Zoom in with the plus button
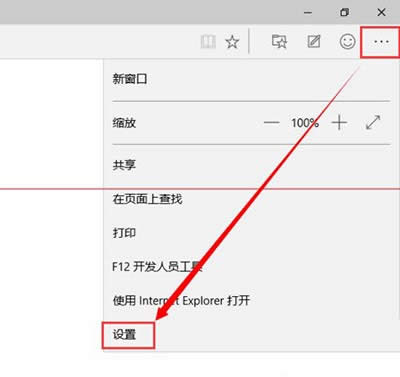The height and width of the screenshot is (377, 400). click(339, 123)
